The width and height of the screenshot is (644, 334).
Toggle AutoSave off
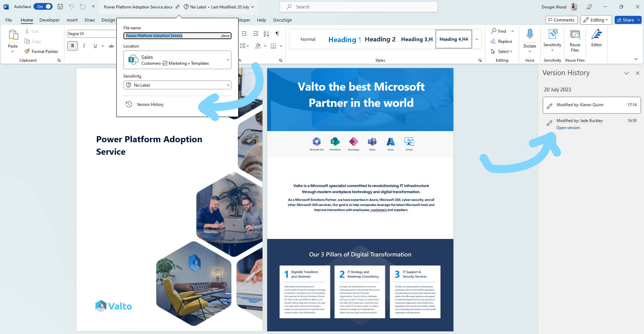43,6
